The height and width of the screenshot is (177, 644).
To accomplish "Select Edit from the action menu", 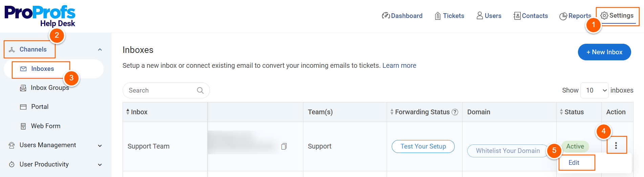I will pyautogui.click(x=574, y=162).
